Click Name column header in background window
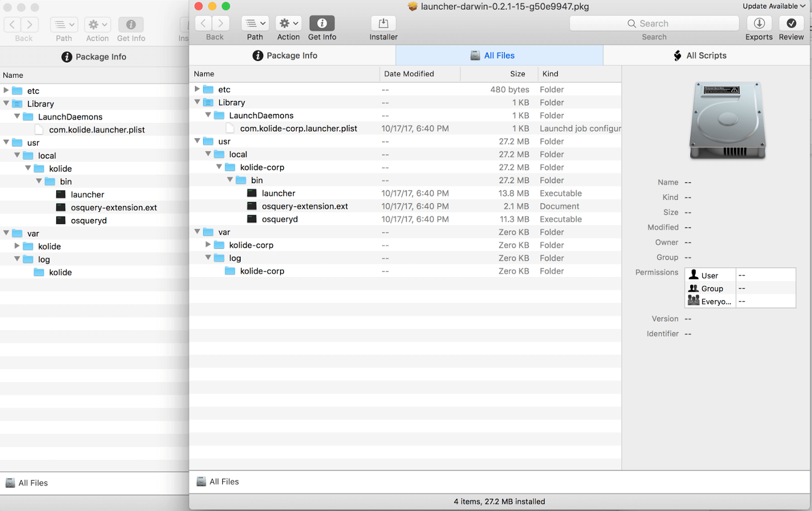 pos(95,75)
